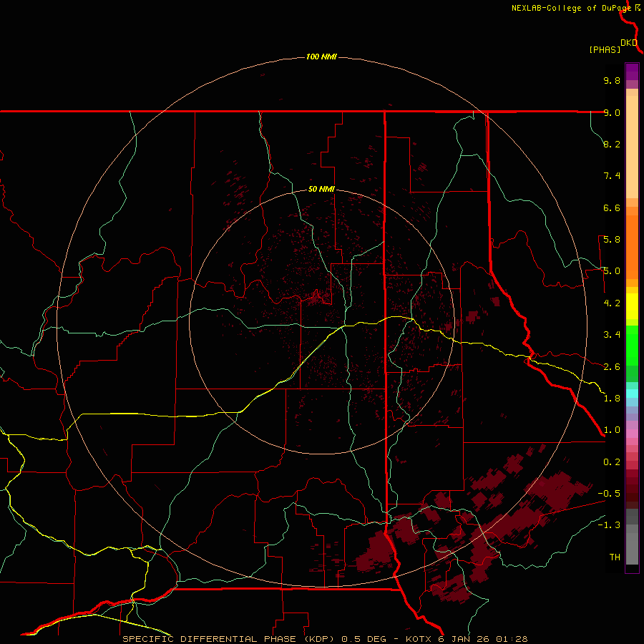Click the 100 NMI range ring label
The image size is (644, 644).
tap(321, 57)
